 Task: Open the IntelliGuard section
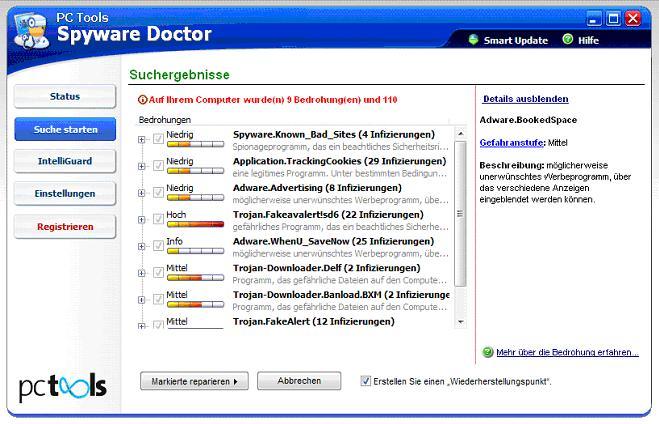click(x=65, y=161)
